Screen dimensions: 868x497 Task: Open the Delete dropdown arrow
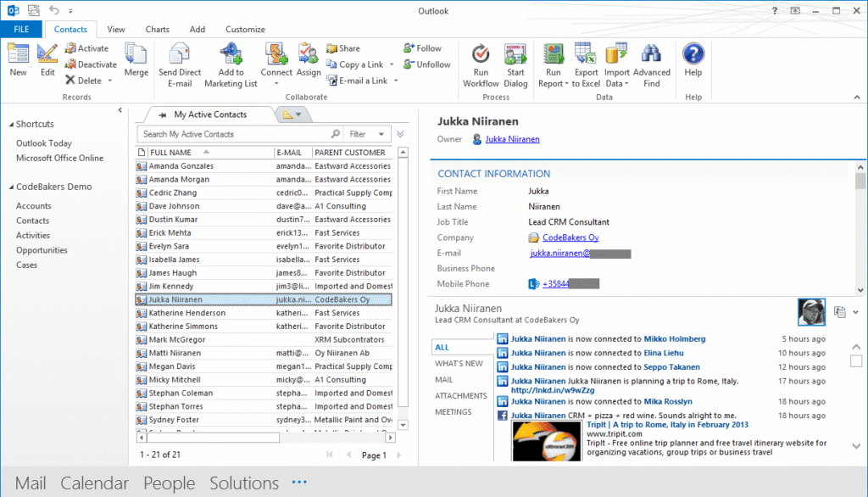(x=110, y=81)
